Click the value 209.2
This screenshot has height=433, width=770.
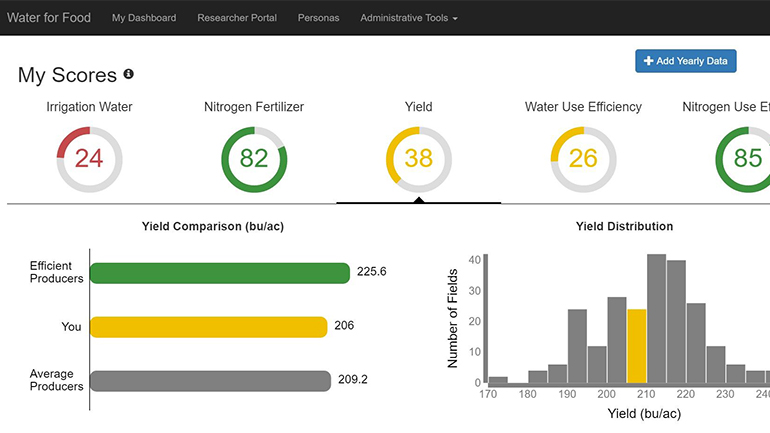click(353, 379)
